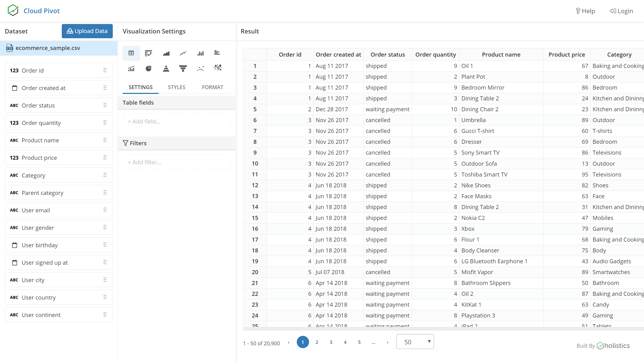Image resolution: width=644 pixels, height=362 pixels.
Task: Open the Help link
Action: 585,11
